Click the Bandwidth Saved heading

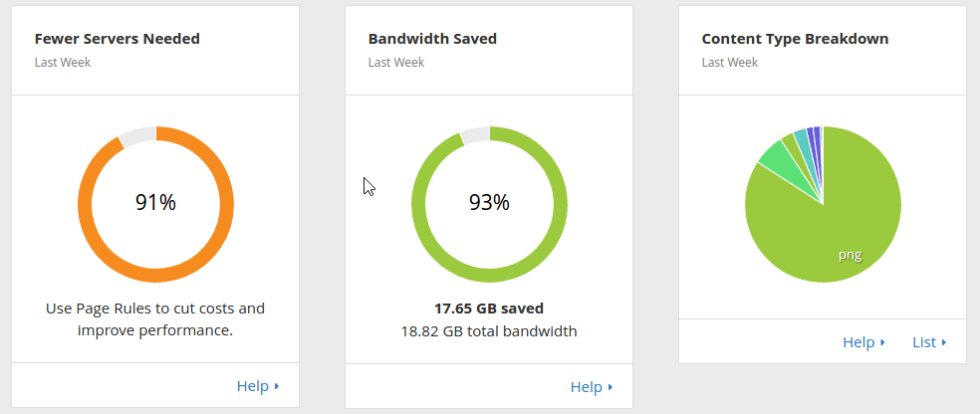[x=432, y=39]
